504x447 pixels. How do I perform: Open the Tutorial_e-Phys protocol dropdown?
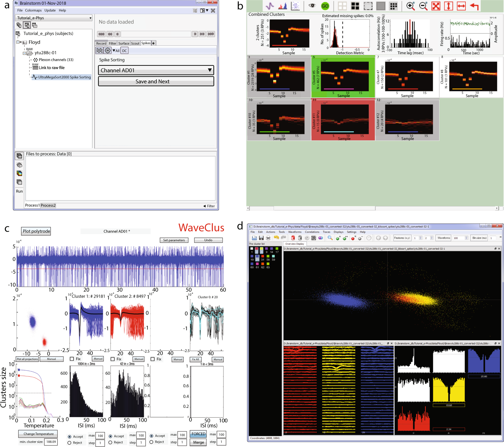pos(54,18)
